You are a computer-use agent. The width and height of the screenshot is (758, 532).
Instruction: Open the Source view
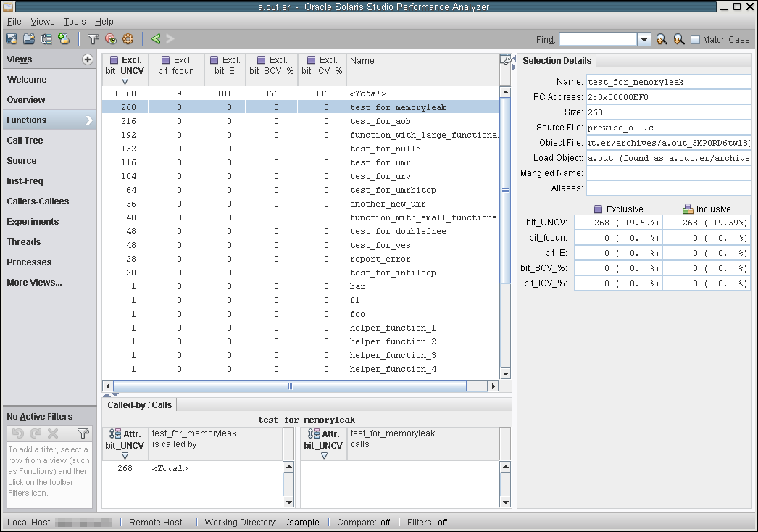click(x=49, y=161)
